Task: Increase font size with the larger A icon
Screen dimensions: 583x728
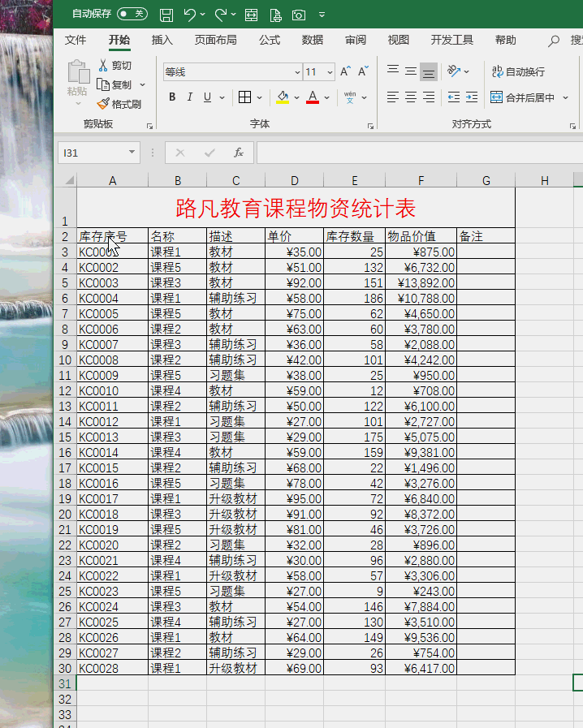Action: click(x=346, y=71)
